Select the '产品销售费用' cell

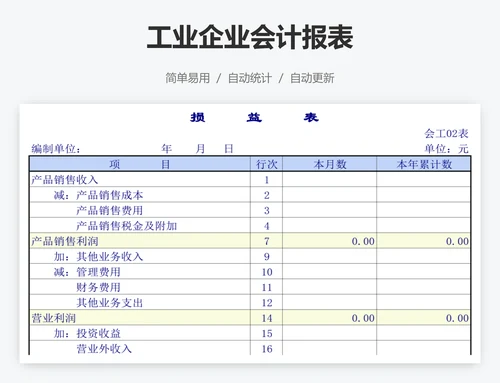tap(140, 211)
